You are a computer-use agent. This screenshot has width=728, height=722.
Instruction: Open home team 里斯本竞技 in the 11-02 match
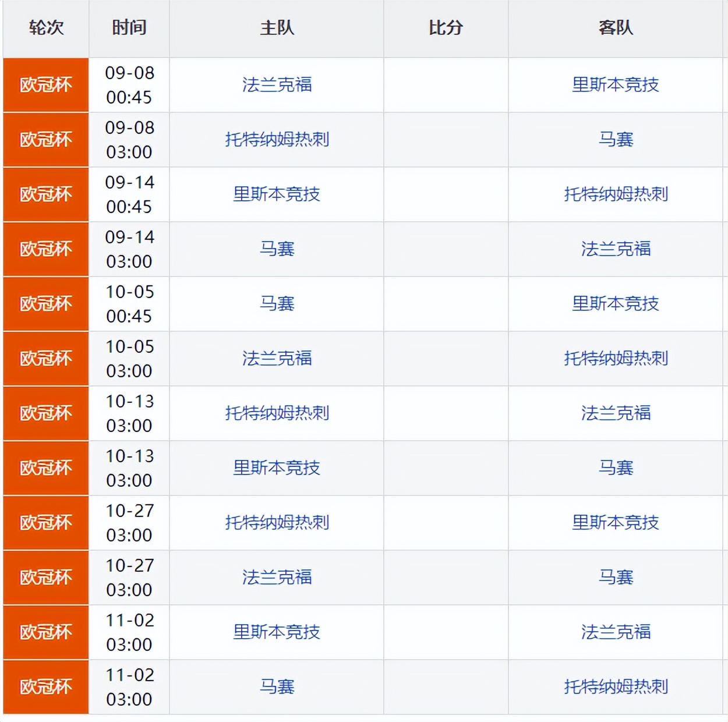coord(277,632)
